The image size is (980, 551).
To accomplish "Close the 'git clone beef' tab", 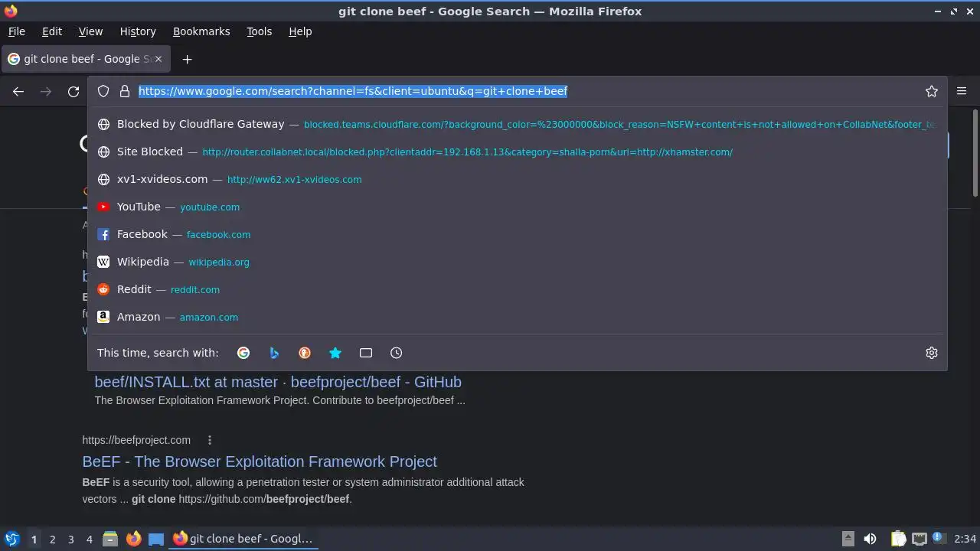I will pos(158,59).
